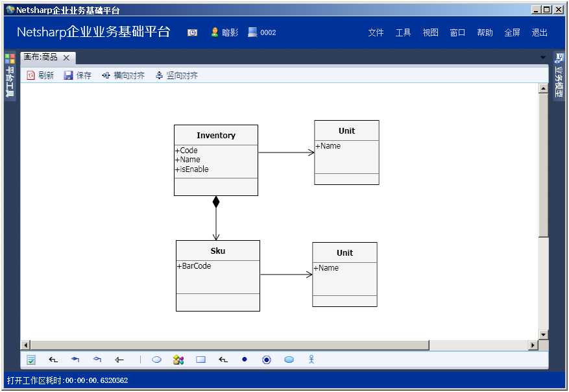Image resolution: width=569 pixels, height=392 pixels.
Task: Open the 业务模型 side panel
Action: coord(559,75)
